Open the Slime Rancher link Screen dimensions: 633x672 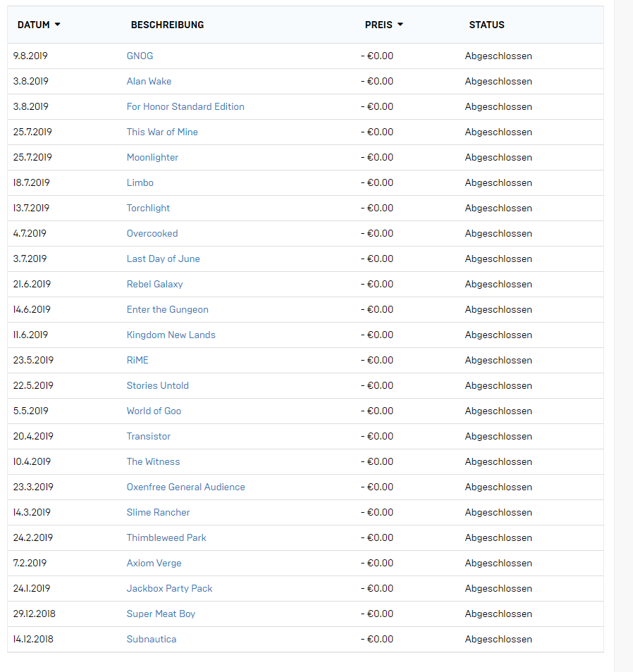click(158, 512)
